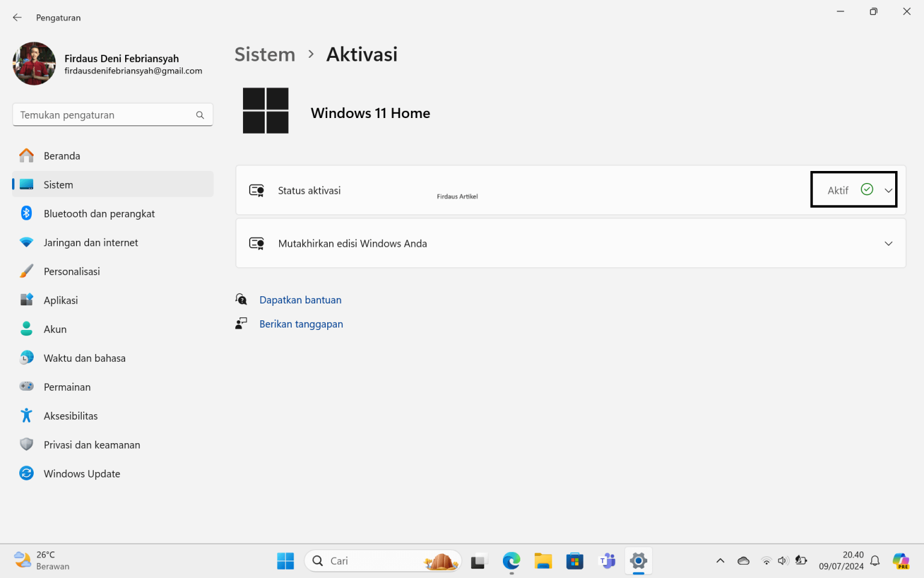Select Sistem in the navigation pane
The height and width of the screenshot is (578, 924).
click(x=58, y=184)
